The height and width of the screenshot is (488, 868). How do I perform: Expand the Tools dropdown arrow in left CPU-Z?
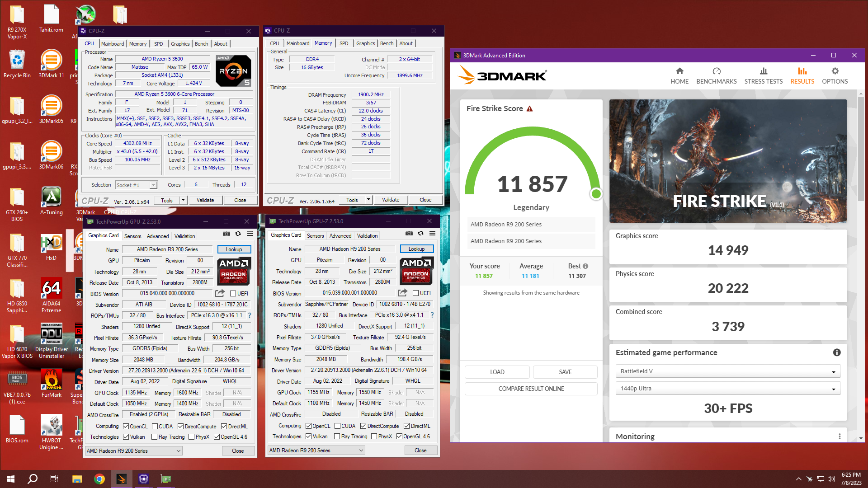[183, 200]
